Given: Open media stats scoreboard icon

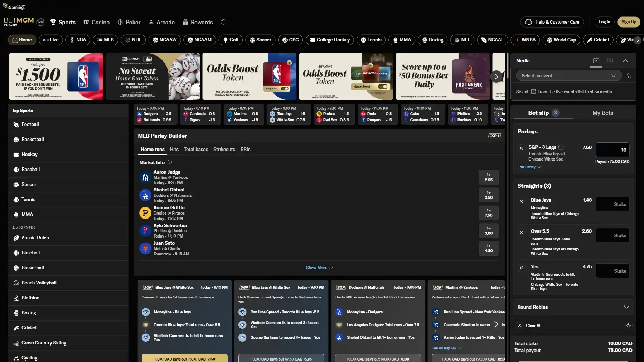Looking at the screenshot, I should tap(610, 61).
